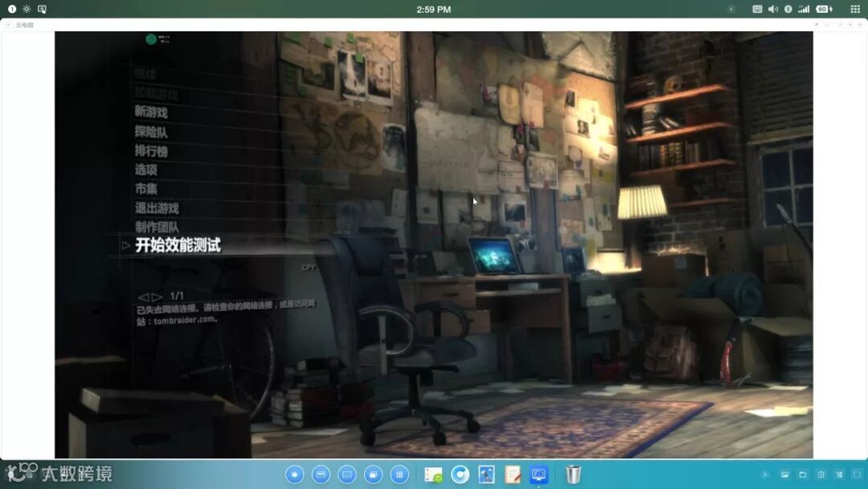Click the brightness sun icon in top bar
Image resolution: width=868 pixels, height=489 pixels.
[x=27, y=9]
